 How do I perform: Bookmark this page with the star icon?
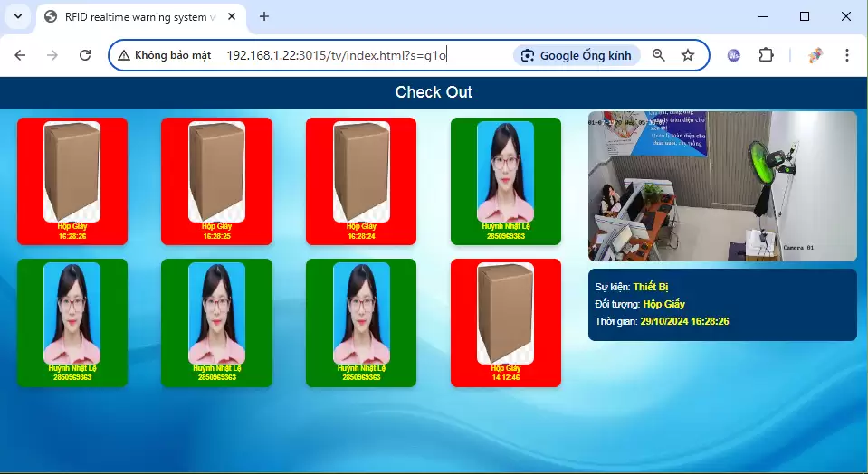pyautogui.click(x=688, y=55)
